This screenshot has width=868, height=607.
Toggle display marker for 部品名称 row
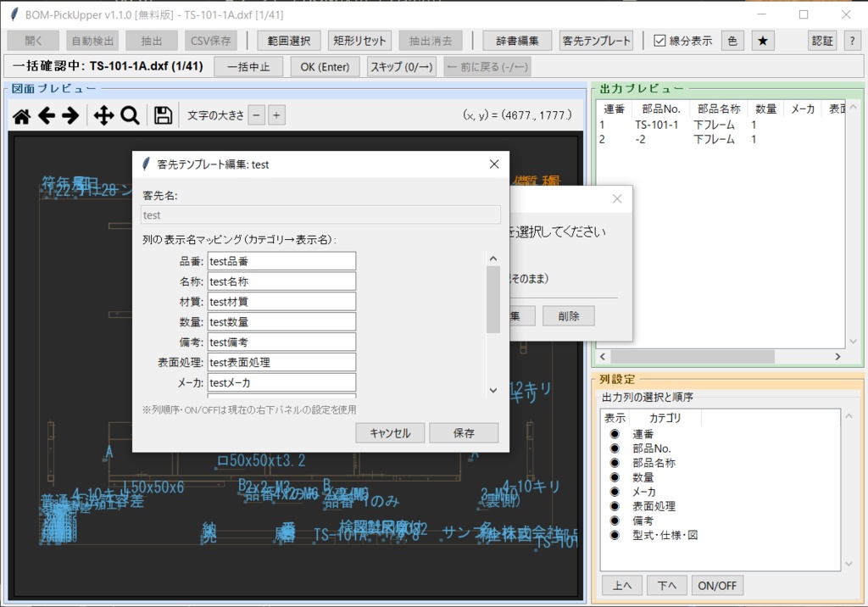[x=615, y=463]
